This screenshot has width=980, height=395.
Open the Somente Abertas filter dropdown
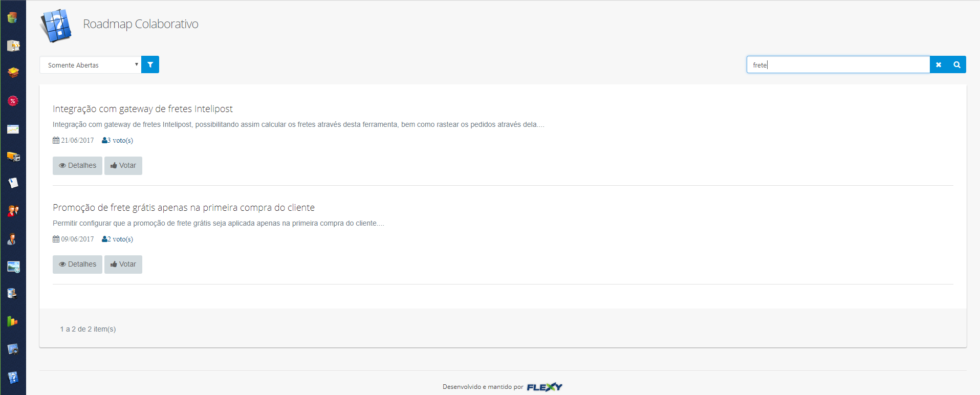point(91,65)
